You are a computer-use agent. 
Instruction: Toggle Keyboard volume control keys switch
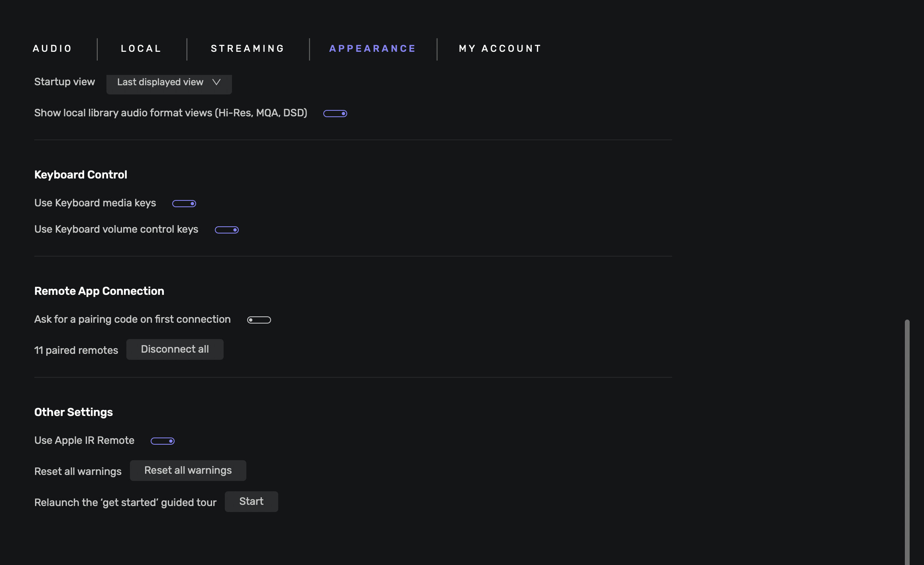pos(226,230)
